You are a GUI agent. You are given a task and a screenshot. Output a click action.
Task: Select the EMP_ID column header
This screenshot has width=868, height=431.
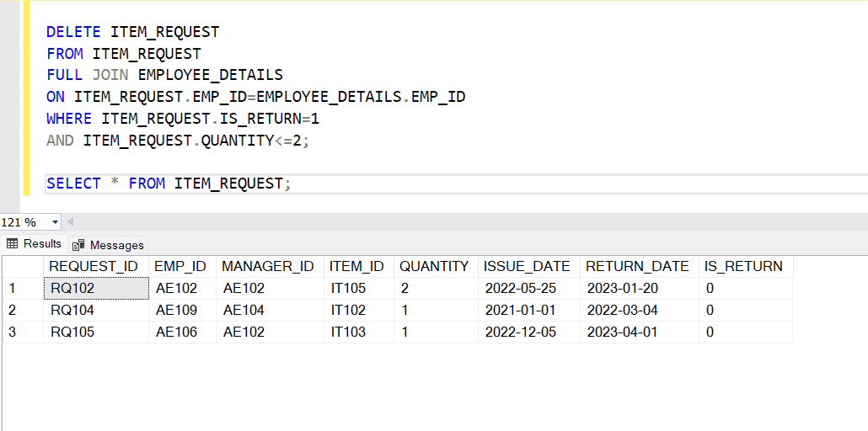click(x=182, y=266)
